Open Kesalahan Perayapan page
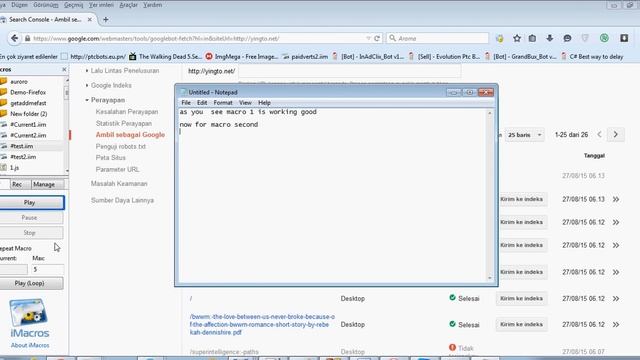 click(x=127, y=112)
